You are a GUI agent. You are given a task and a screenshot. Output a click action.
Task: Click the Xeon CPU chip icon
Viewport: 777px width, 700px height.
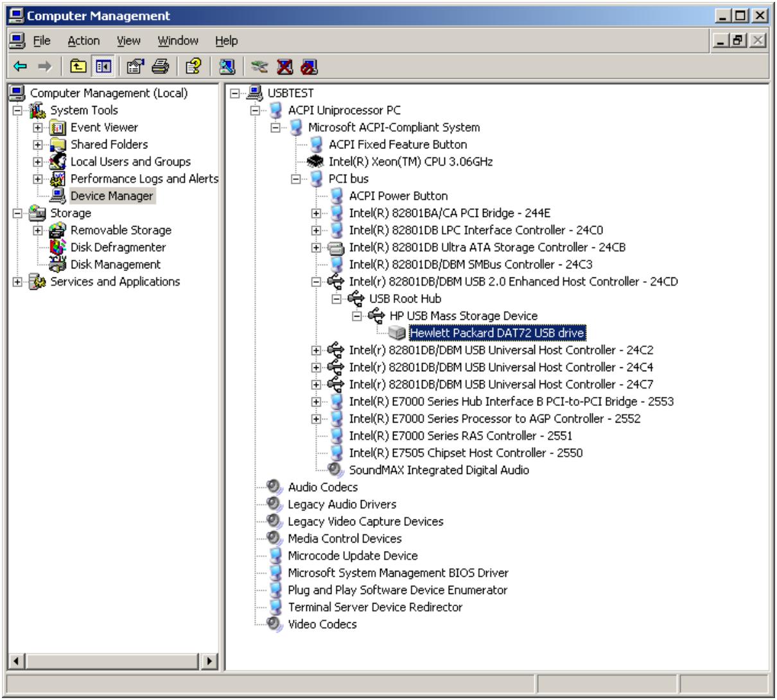[317, 162]
